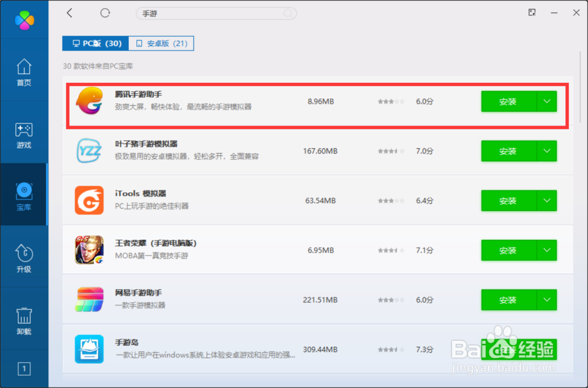The image size is (588, 388).
Task: Click the 63.54MB size text
Action: pos(320,200)
